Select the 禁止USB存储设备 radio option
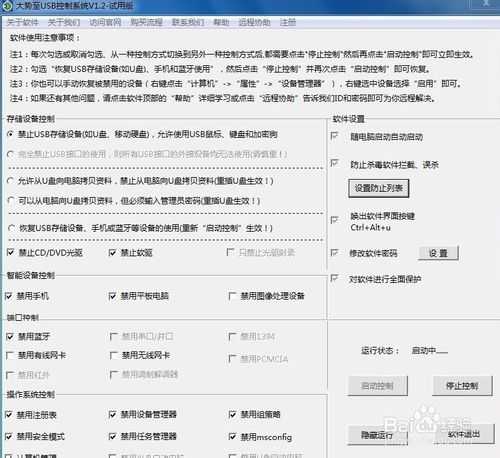500x458 pixels. [10, 134]
